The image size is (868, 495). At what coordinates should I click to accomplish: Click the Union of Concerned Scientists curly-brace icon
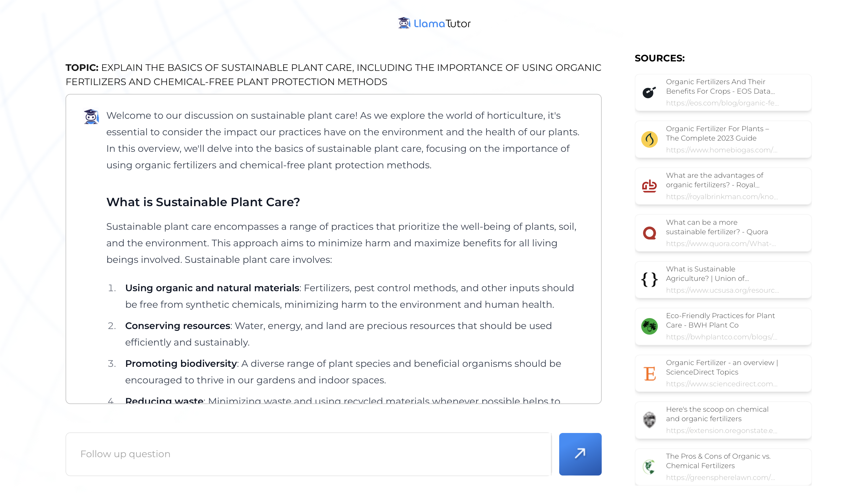(649, 279)
